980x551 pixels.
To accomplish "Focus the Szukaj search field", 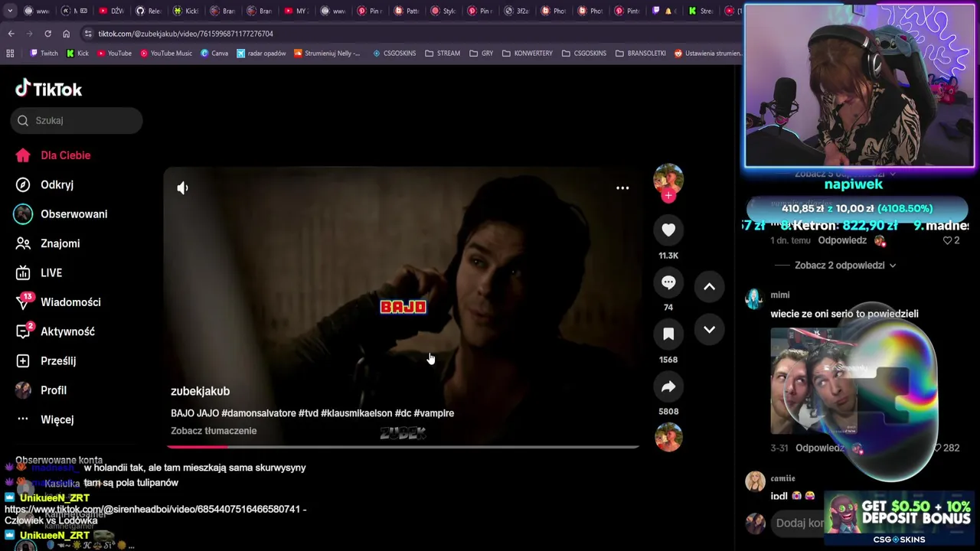I will click(77, 120).
